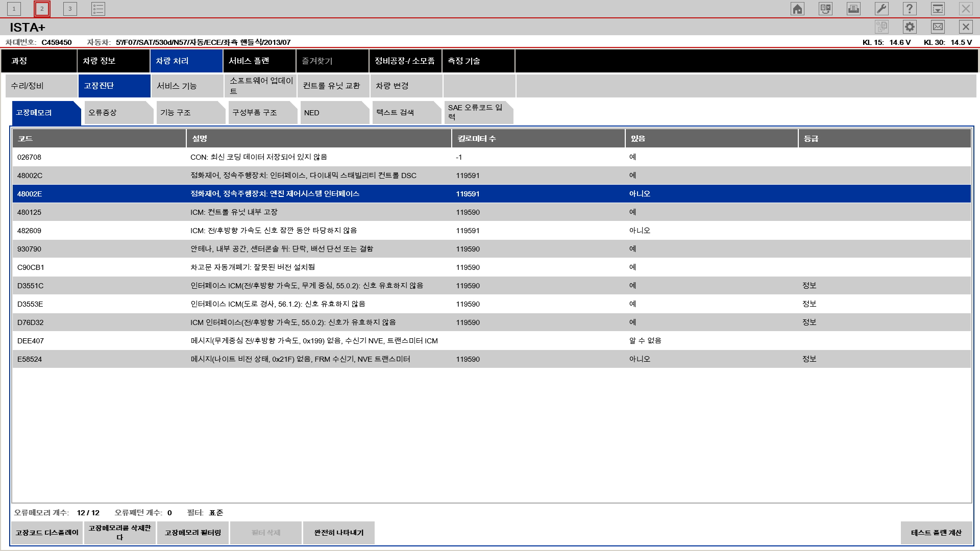The image size is (980, 551).
Task: Open the minimize-panel arrow icon in toolbar
Action: 938,9
